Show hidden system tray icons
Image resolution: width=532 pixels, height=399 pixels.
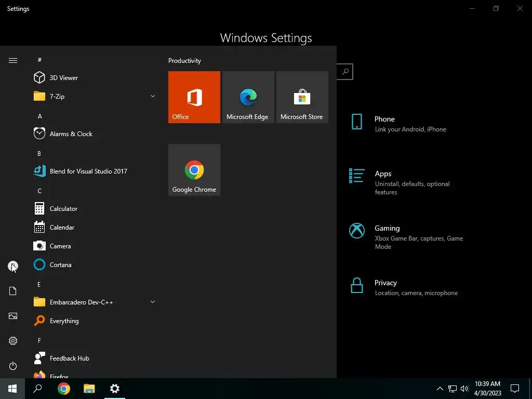[440, 389]
